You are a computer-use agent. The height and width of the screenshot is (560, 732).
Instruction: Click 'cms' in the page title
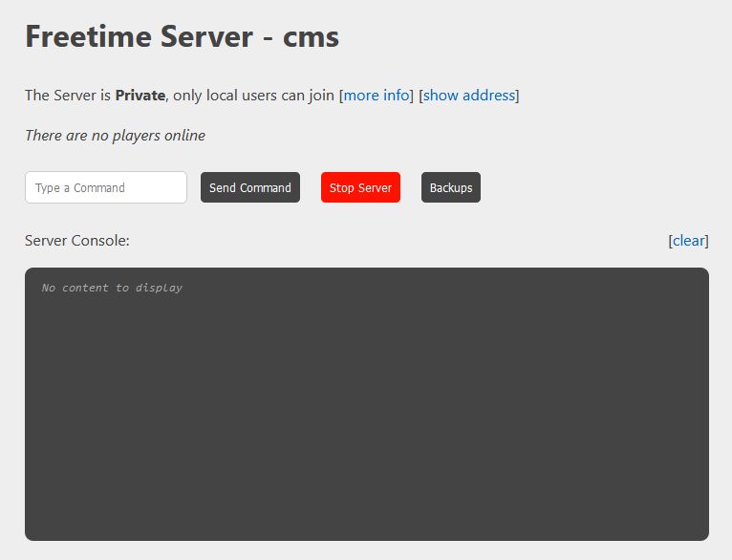[312, 37]
